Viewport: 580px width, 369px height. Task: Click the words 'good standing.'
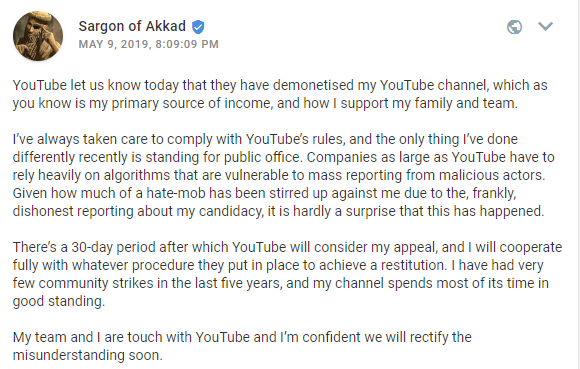coord(59,301)
